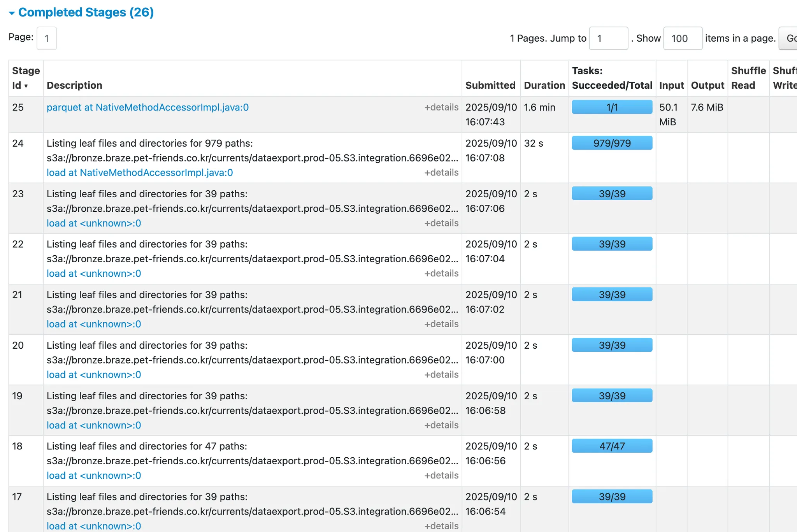Sort by Description column header
The height and width of the screenshot is (532, 797).
tap(74, 85)
